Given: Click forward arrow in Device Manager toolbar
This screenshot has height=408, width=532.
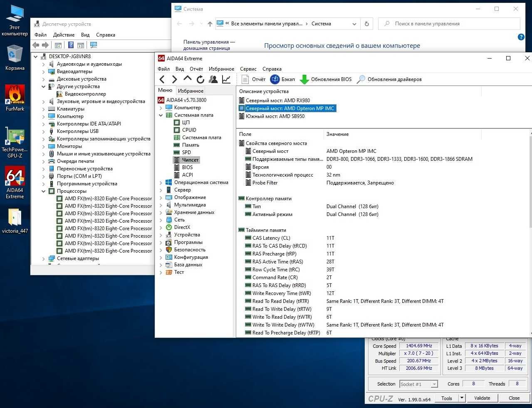Looking at the screenshot, I should coord(45,45).
